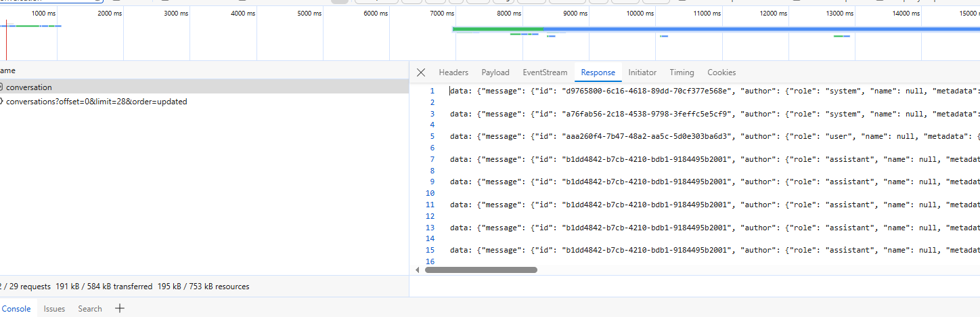The height and width of the screenshot is (317, 980).
Task: Go to the Cookies tab
Action: [721, 72]
